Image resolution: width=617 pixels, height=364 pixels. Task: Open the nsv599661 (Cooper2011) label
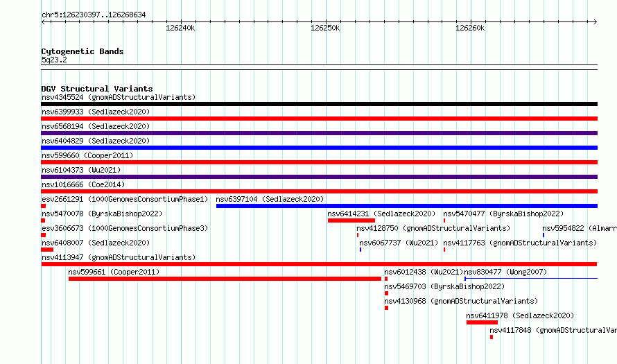114,272
